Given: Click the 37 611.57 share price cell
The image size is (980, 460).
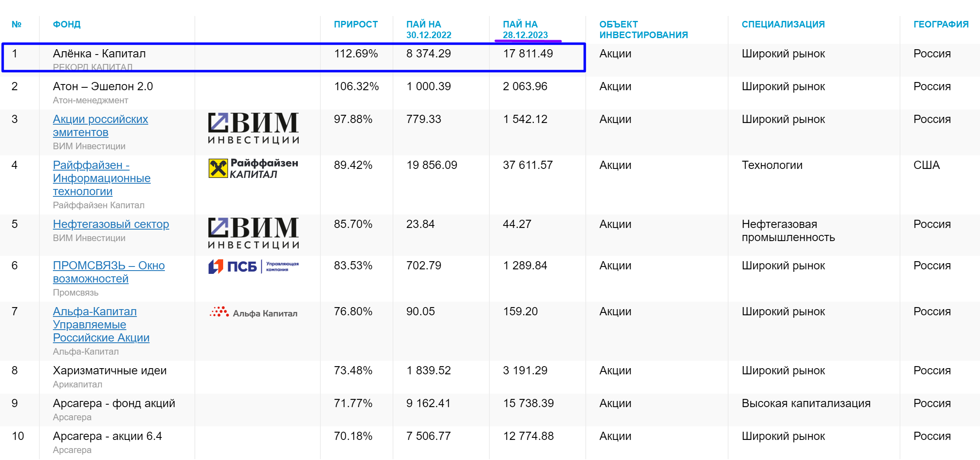Looking at the screenshot, I should (528, 165).
